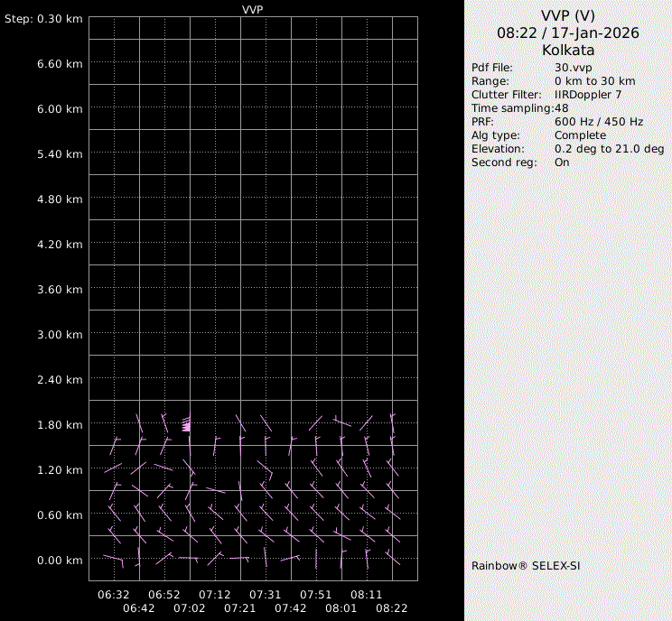
Task: Click the dense wind barb cluster at 1.80 km
Action: point(186,424)
